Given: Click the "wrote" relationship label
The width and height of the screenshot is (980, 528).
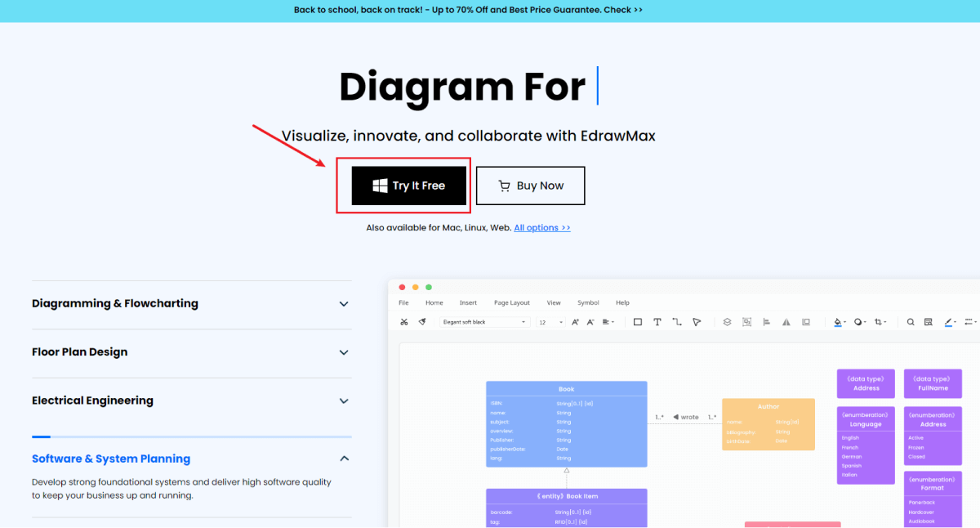Looking at the screenshot, I should [x=690, y=417].
